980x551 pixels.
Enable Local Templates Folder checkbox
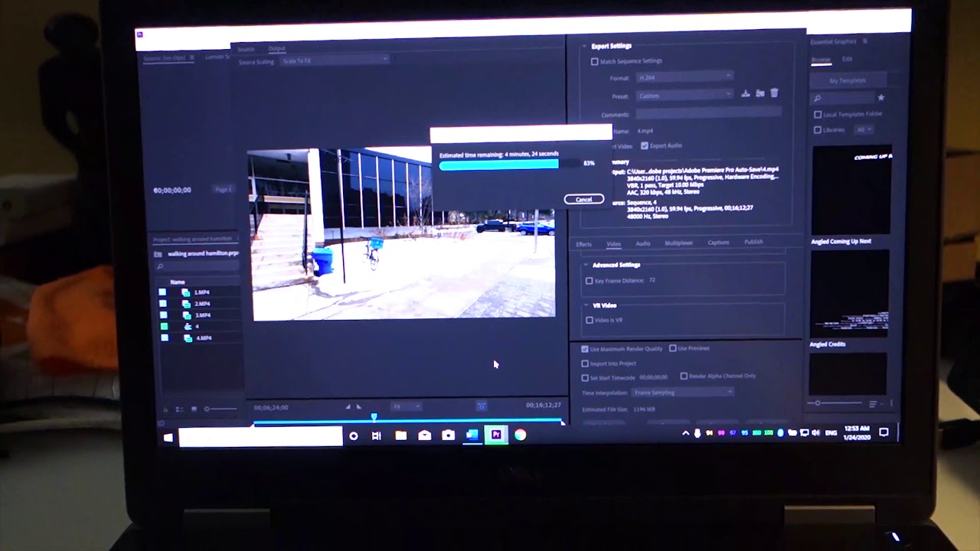(818, 115)
